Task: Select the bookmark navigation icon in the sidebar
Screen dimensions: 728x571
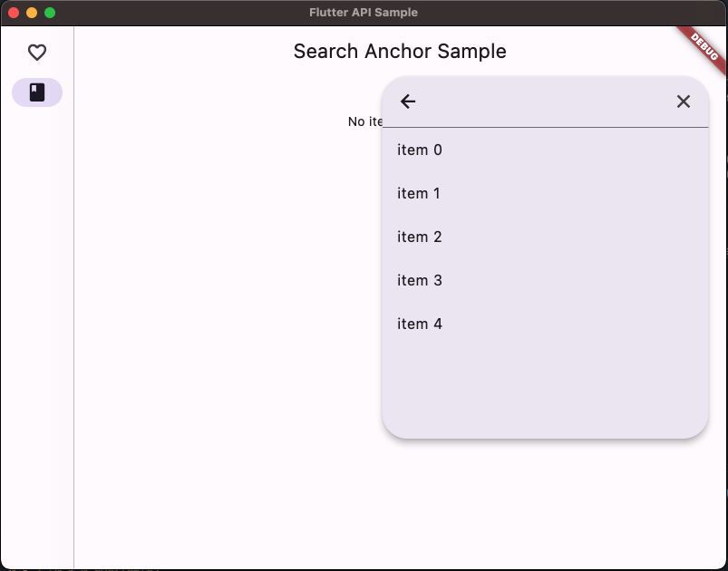Action: click(x=37, y=92)
